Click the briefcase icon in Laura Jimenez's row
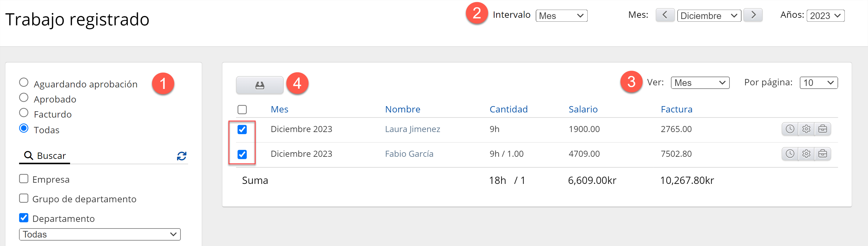 822,129
